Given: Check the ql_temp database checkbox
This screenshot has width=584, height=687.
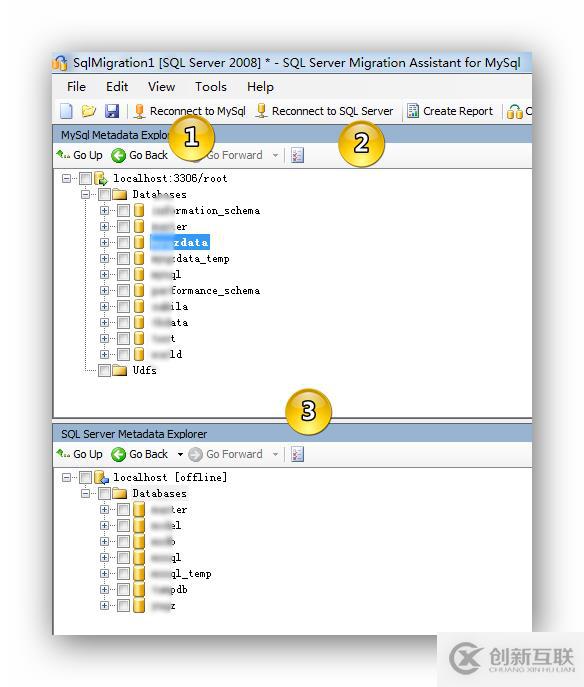Looking at the screenshot, I should click(x=124, y=574).
